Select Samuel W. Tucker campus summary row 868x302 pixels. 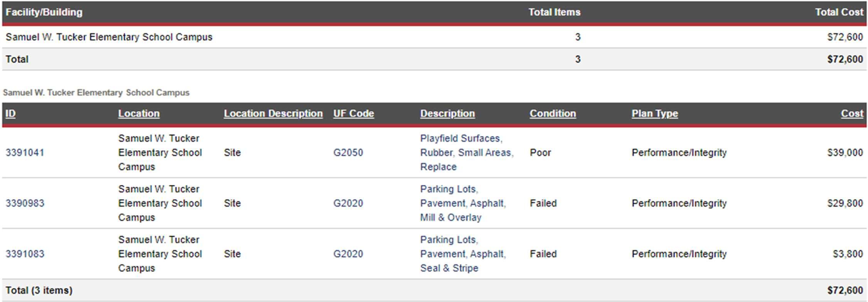click(434, 37)
